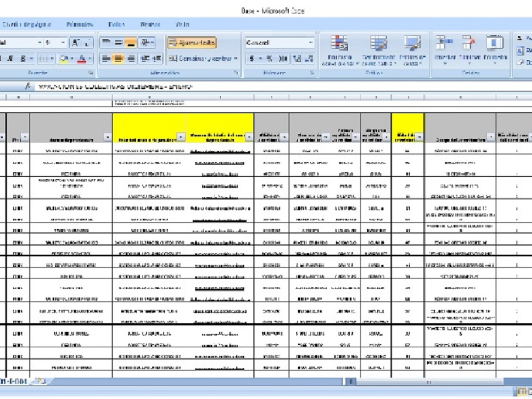Open the text orientation tool
Screen dimensions: 532x399
(147, 43)
